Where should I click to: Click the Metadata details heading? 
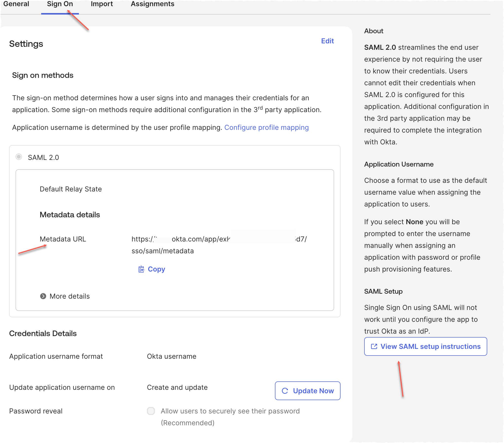point(70,215)
